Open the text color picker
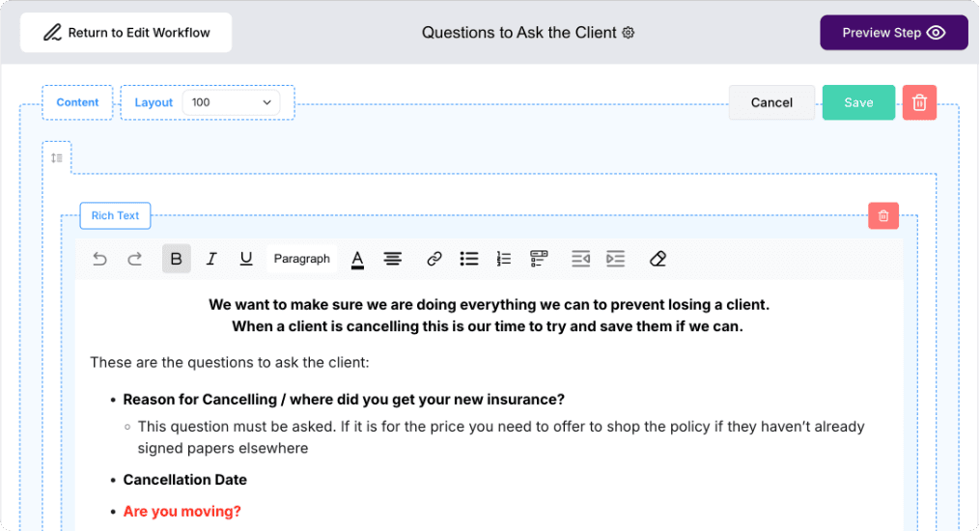Image resolution: width=980 pixels, height=531 pixels. [x=357, y=259]
